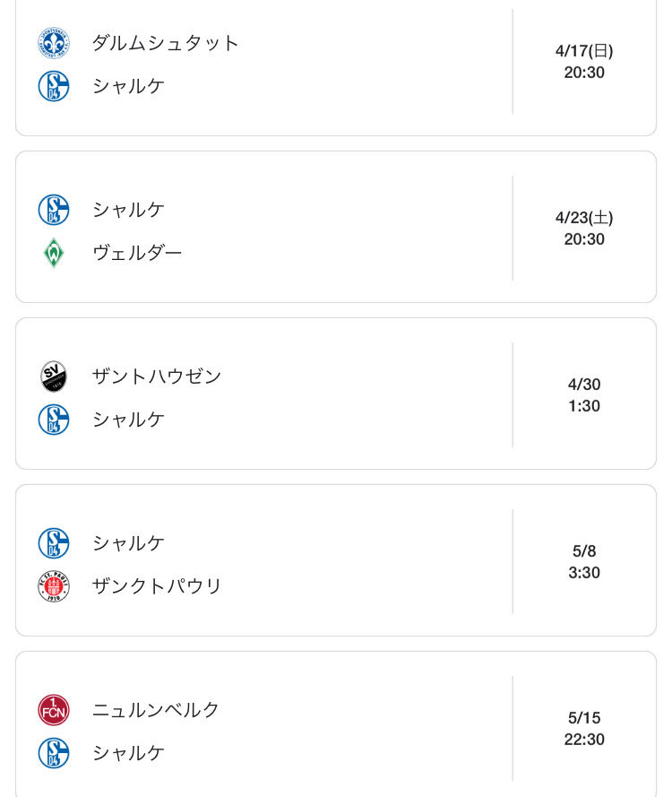This screenshot has width=672, height=797.
Task: Click Schalke's logo in the ザントハウゼン match
Action: click(x=54, y=420)
